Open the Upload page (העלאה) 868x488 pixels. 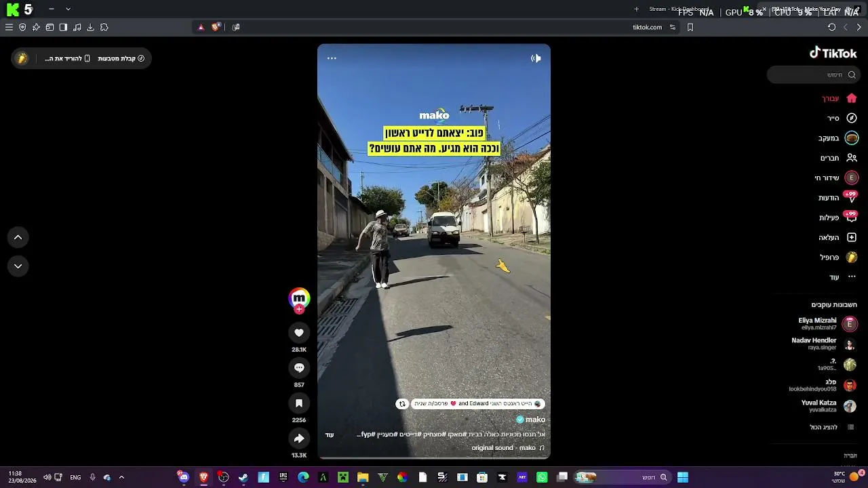tap(838, 237)
